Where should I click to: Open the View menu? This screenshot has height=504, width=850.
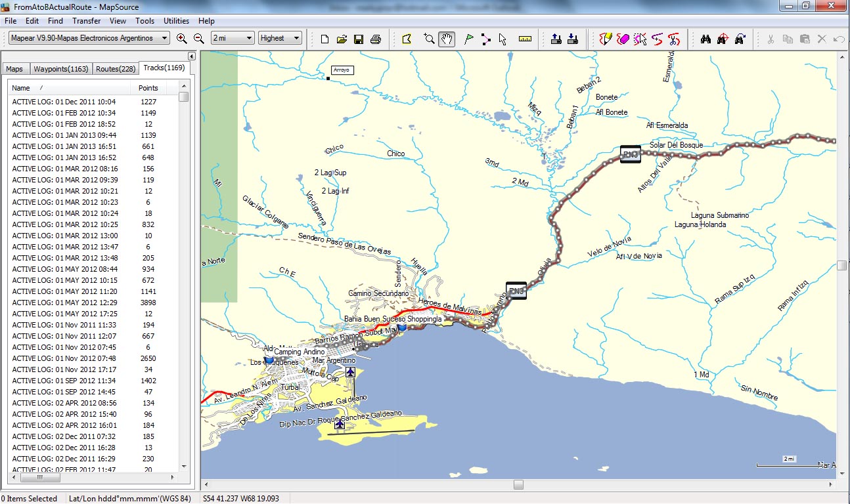coord(118,21)
